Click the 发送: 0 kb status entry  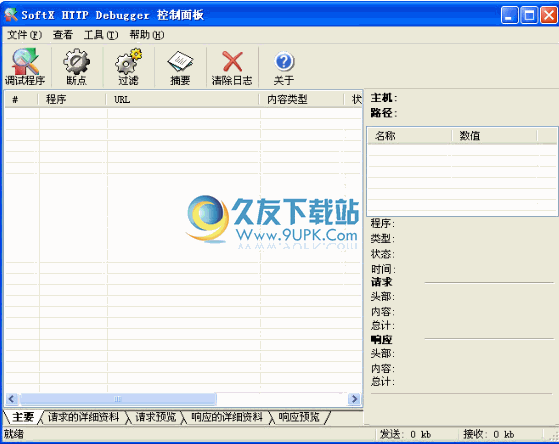coord(405,434)
